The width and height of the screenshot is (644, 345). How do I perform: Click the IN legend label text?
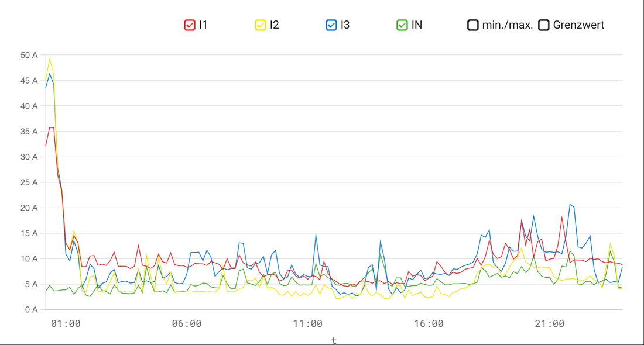[417, 25]
